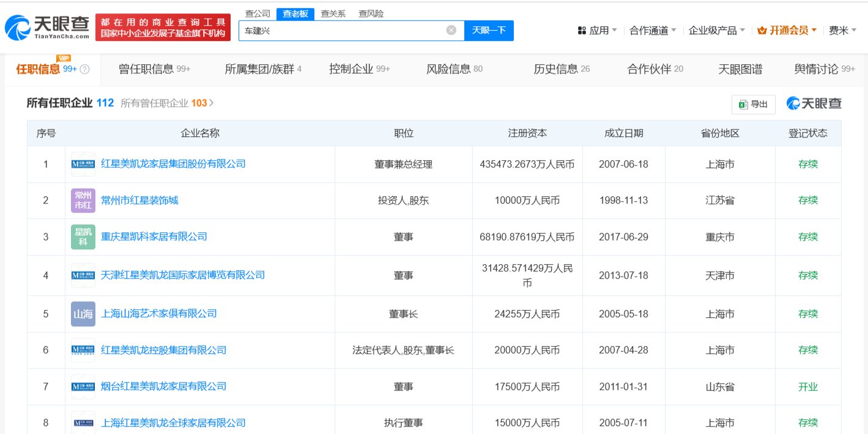
Task: Open the 合作伙伴 tab
Action: point(655,69)
